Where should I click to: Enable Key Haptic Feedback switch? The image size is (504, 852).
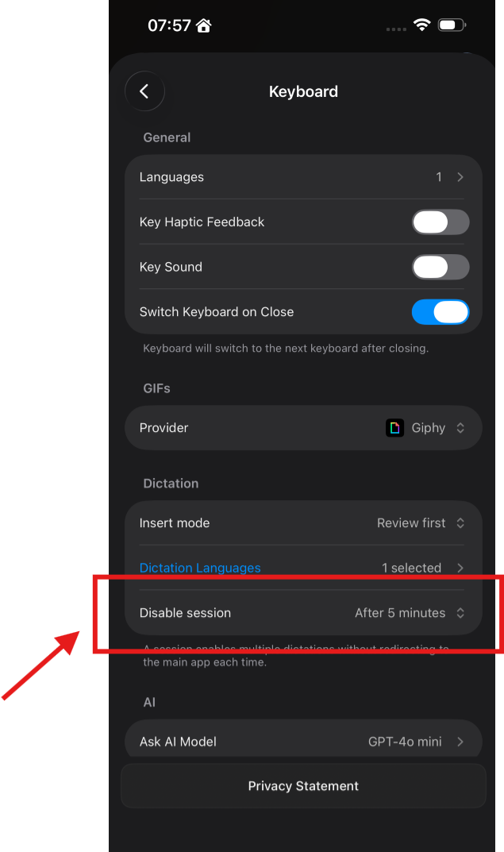pyautogui.click(x=441, y=222)
